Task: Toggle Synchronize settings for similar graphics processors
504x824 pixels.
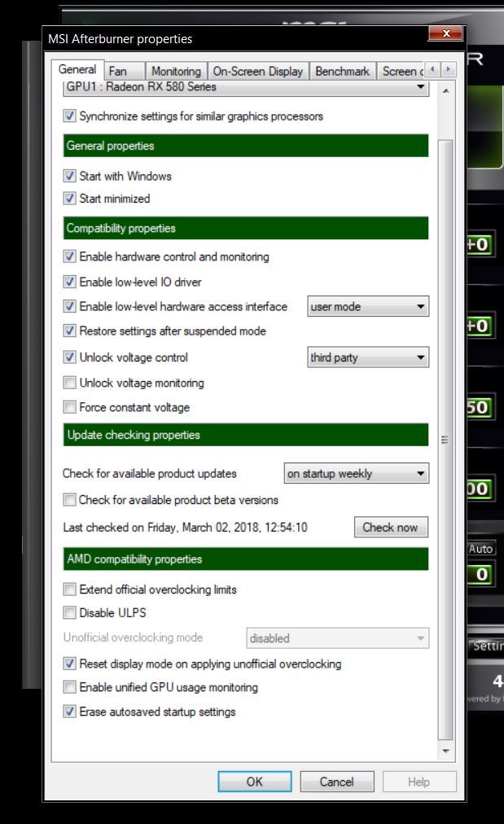Action: (69, 116)
